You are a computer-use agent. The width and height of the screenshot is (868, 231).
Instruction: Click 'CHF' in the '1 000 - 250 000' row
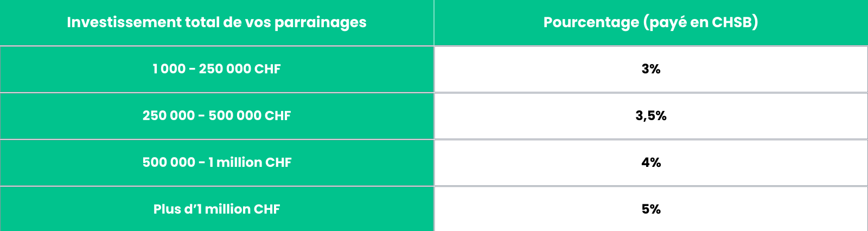point(267,69)
